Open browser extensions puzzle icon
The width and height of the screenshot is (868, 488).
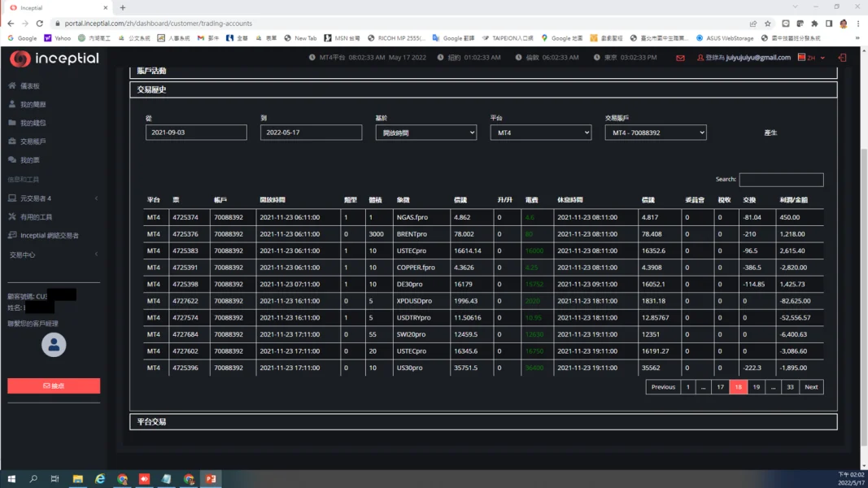coord(814,24)
